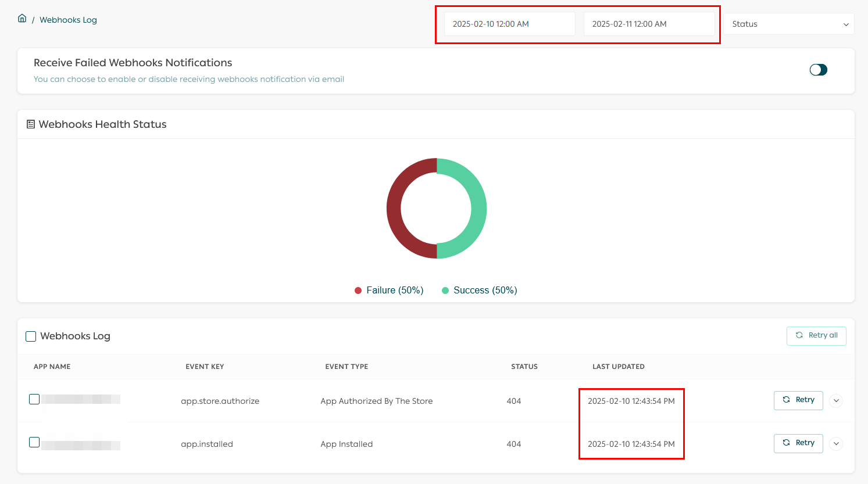Retry the app.installed webhook
The image size is (868, 484).
tap(798, 443)
